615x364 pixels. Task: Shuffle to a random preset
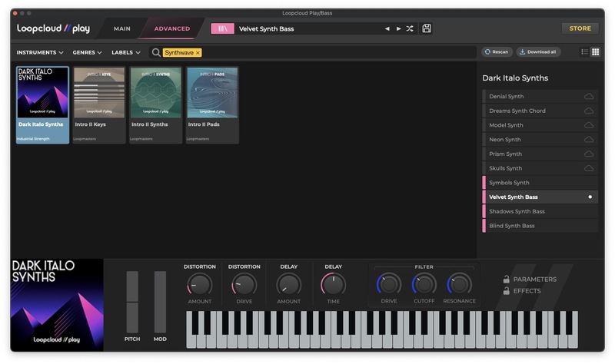click(410, 29)
